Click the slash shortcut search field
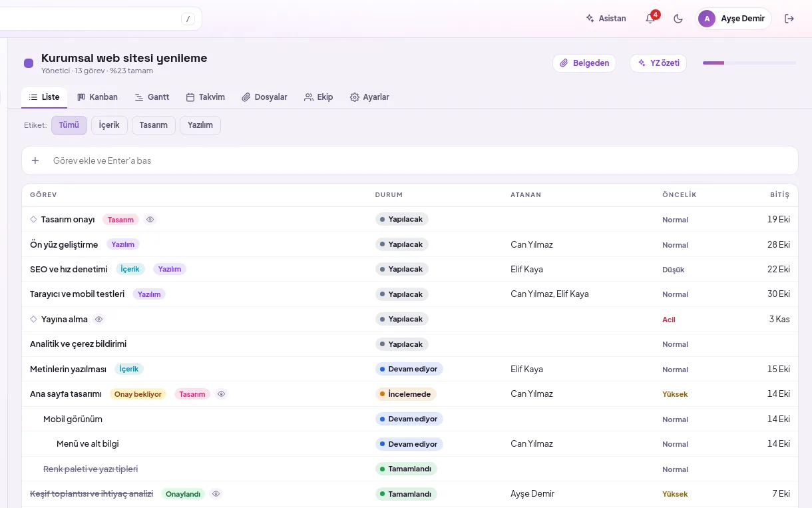The image size is (812, 508). [100, 19]
